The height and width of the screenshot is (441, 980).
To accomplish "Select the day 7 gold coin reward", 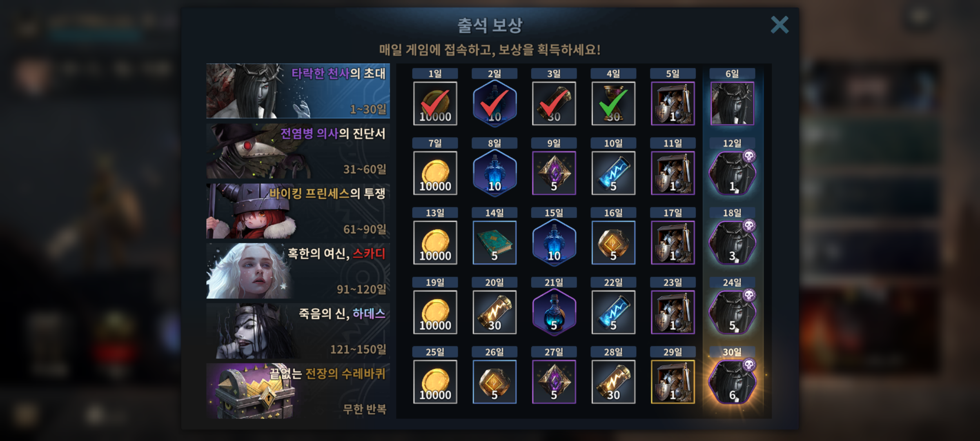I will (435, 173).
